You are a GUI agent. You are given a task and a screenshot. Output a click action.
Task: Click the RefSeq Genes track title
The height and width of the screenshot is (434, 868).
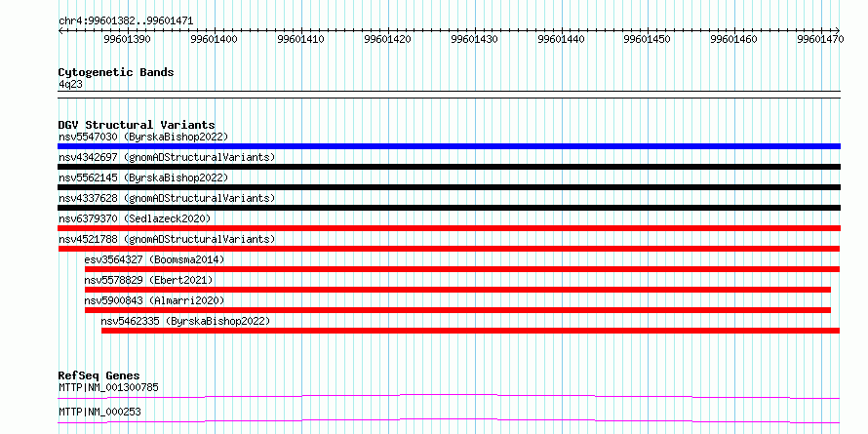point(99,376)
